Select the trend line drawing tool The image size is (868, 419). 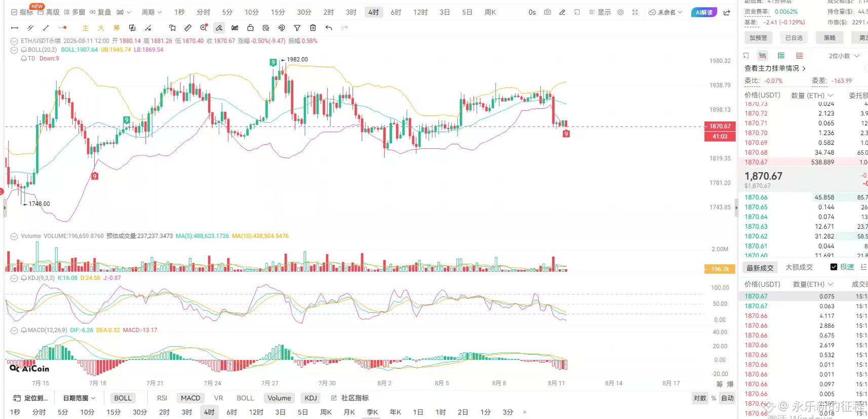(46, 28)
